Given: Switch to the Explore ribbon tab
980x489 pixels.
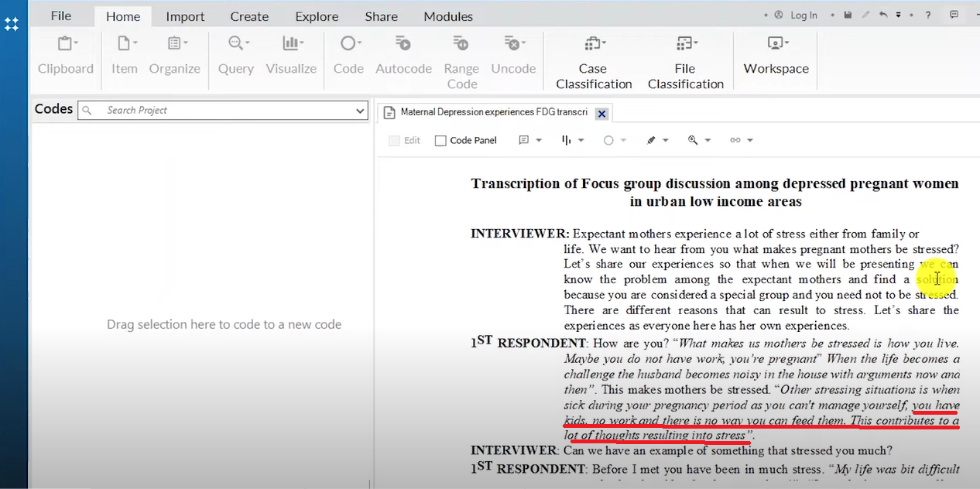Looking at the screenshot, I should (317, 15).
